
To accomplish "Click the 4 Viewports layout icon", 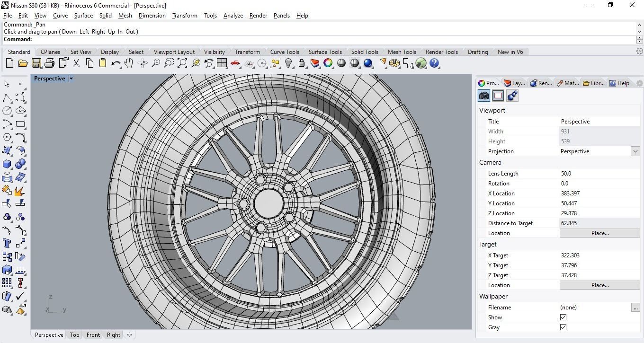I will (222, 63).
